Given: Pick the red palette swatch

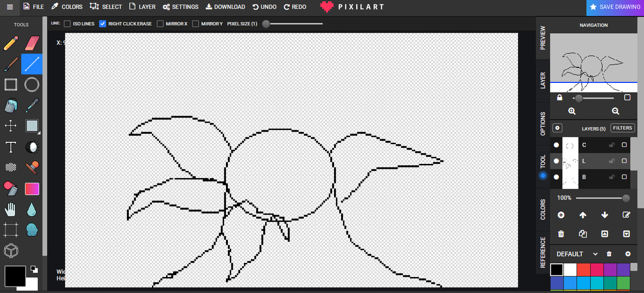Looking at the screenshot, I should coord(583,269).
